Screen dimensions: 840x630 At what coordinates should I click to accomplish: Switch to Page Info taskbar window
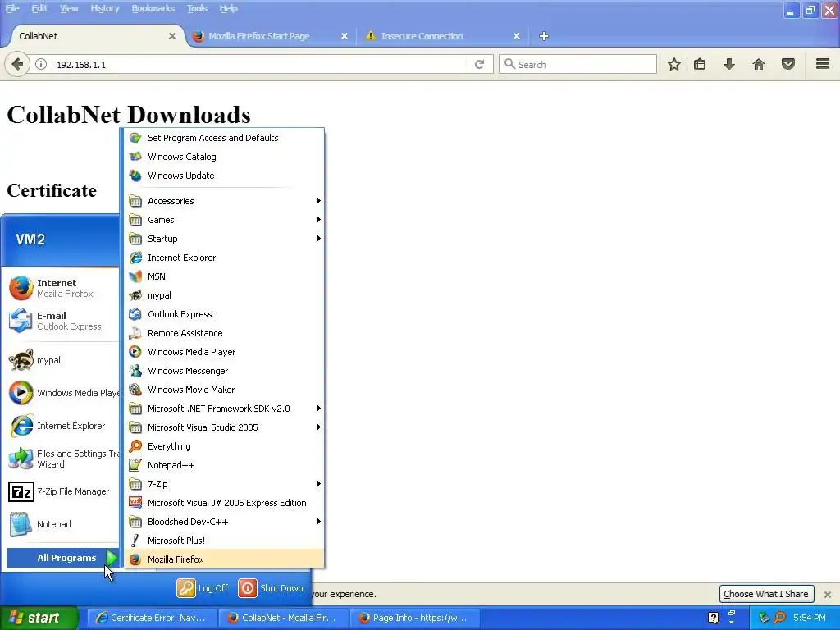[414, 618]
